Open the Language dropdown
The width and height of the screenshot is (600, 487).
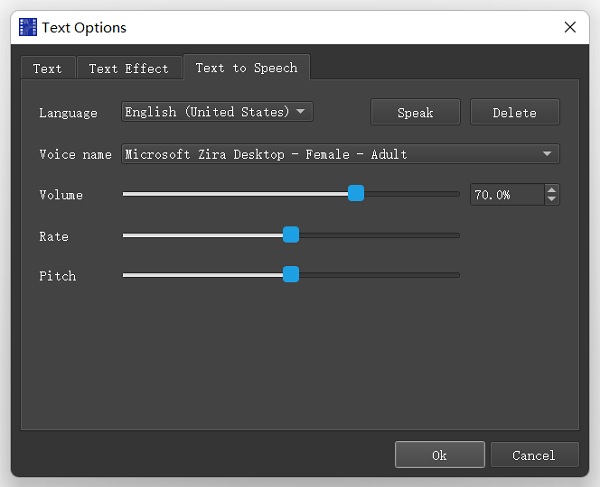pyautogui.click(x=217, y=112)
